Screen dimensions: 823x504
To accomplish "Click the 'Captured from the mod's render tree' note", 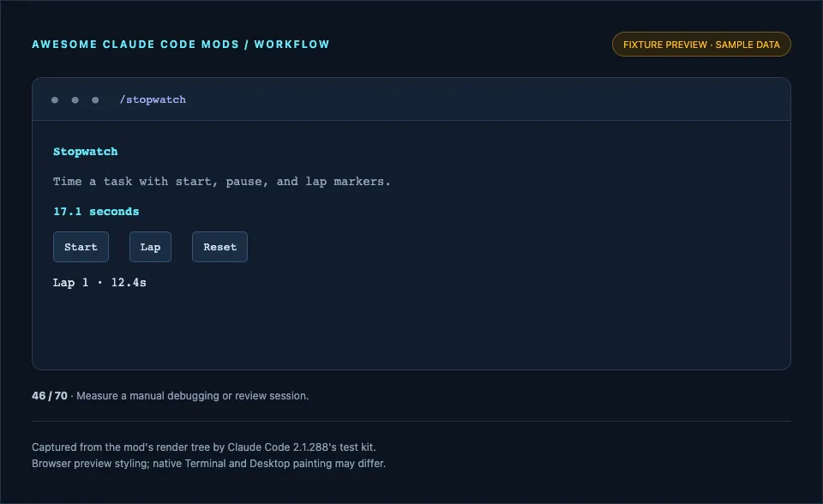I will pyautogui.click(x=204, y=447).
